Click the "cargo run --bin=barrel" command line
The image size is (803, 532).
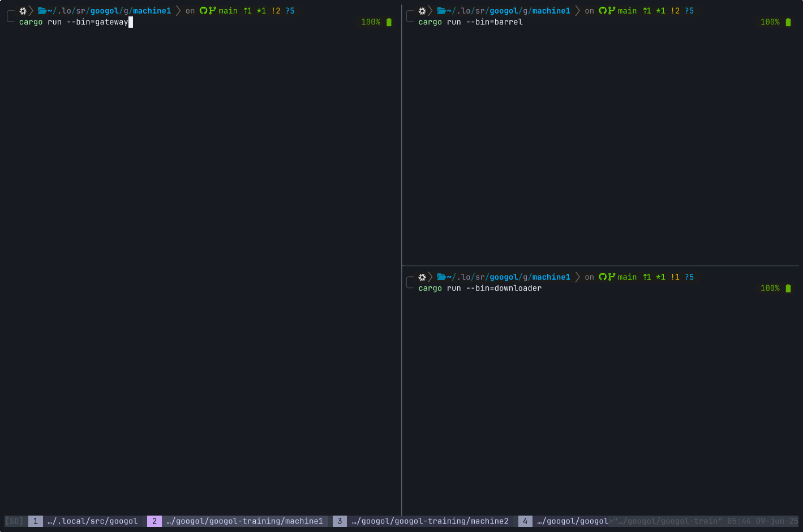[x=470, y=22]
